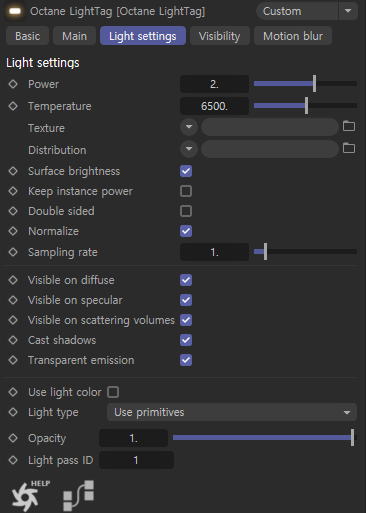Click the Surface brightness keyframe diamond
The width and height of the screenshot is (366, 513).
(x=13, y=171)
